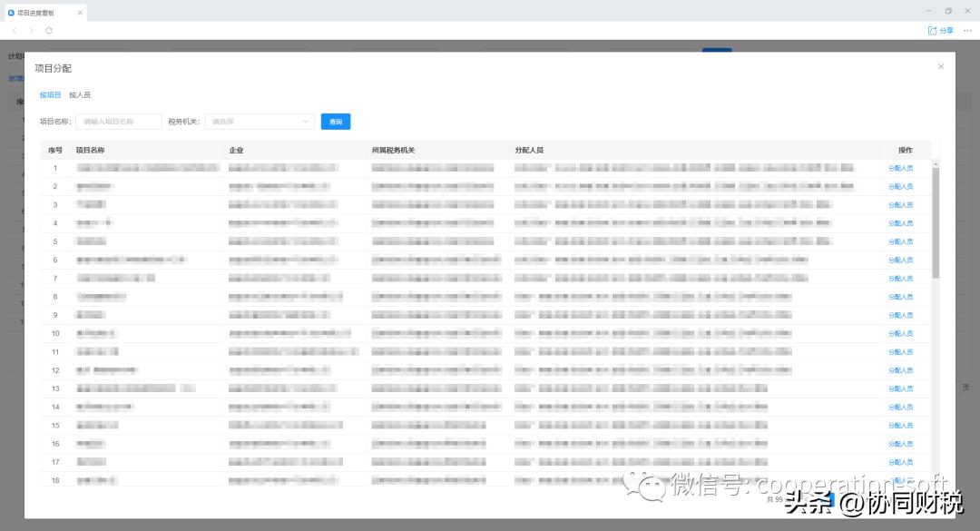Click the browser back arrow
This screenshot has width=980, height=531.
(x=14, y=30)
